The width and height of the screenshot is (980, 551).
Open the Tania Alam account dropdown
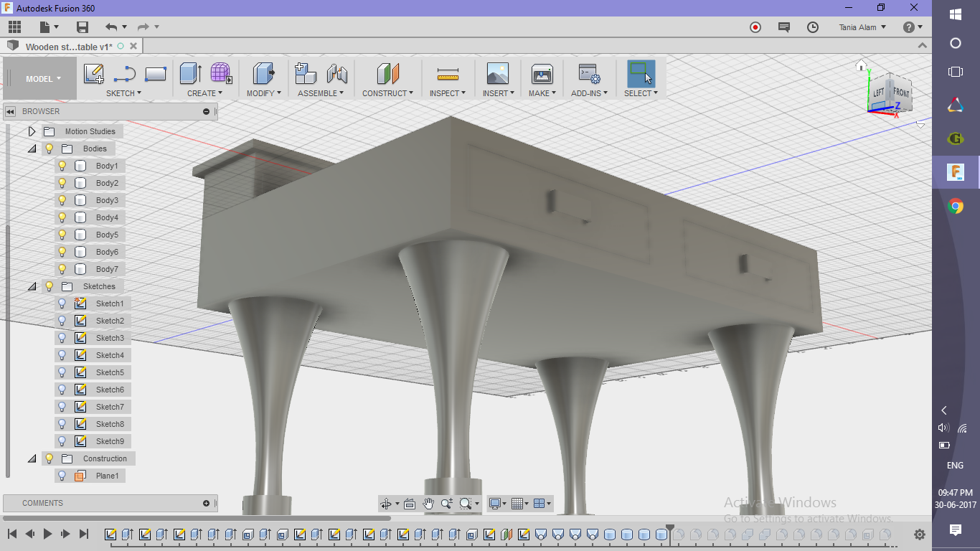tap(862, 27)
